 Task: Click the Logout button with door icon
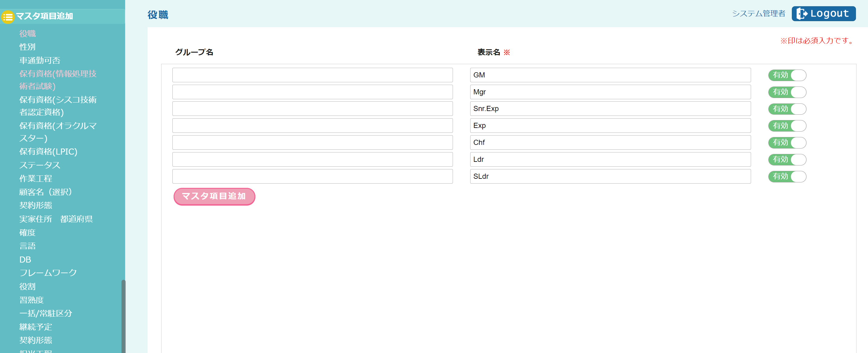coord(823,13)
